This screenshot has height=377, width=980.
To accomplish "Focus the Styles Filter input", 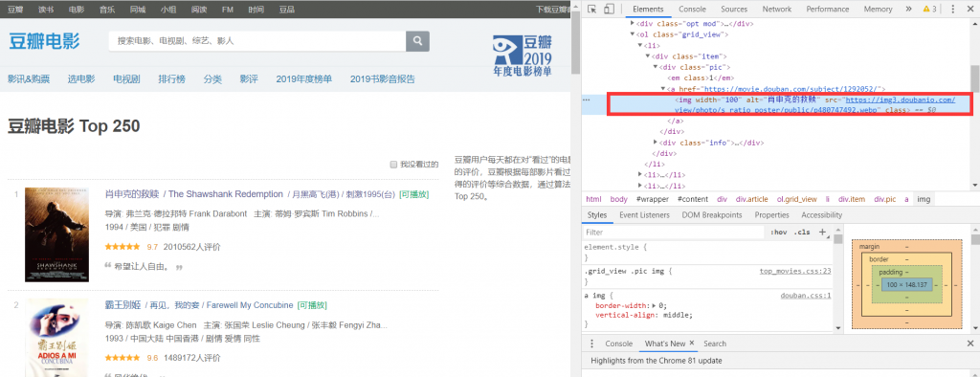I will (x=673, y=232).
